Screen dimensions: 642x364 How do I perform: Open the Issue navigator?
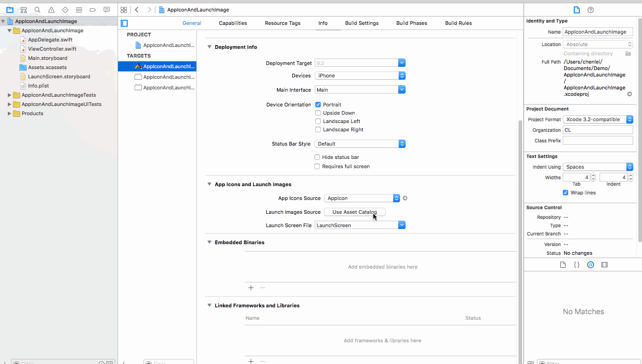pyautogui.click(x=51, y=10)
